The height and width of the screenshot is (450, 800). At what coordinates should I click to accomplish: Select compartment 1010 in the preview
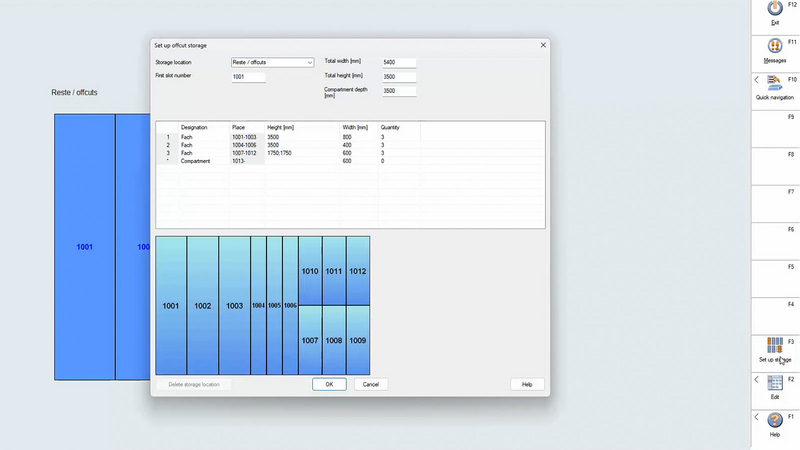tap(310, 271)
